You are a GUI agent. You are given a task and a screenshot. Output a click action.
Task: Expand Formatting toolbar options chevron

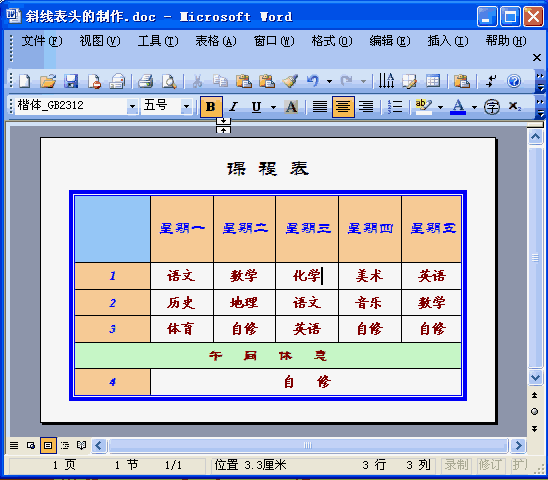(x=540, y=107)
